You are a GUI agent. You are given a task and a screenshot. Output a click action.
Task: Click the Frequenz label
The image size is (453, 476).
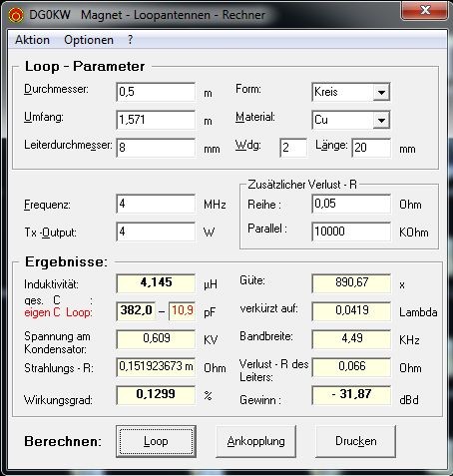[x=47, y=205]
